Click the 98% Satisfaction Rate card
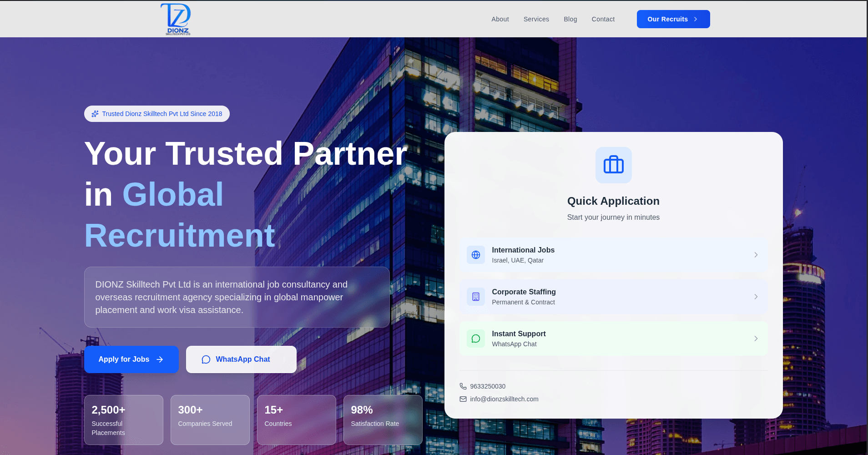The width and height of the screenshot is (868, 455). tap(383, 420)
